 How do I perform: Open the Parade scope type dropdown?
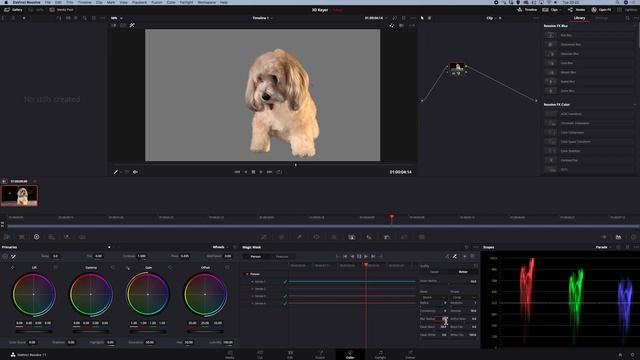click(603, 247)
